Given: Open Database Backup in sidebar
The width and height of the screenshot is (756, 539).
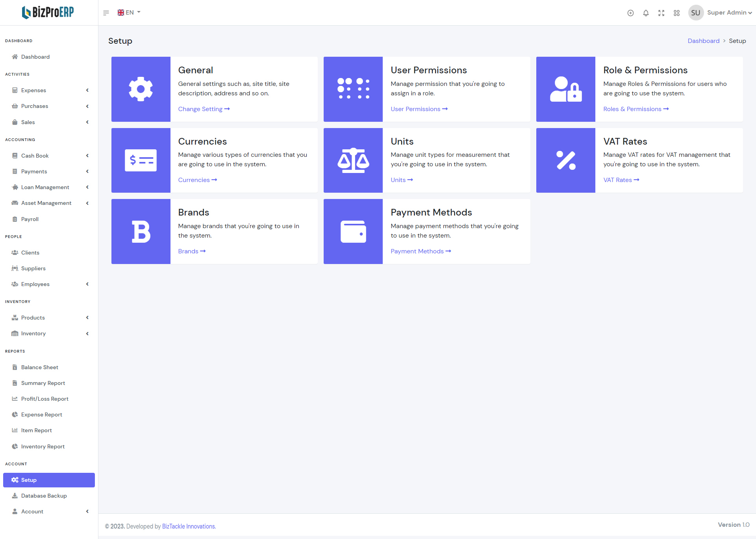Looking at the screenshot, I should [44, 496].
